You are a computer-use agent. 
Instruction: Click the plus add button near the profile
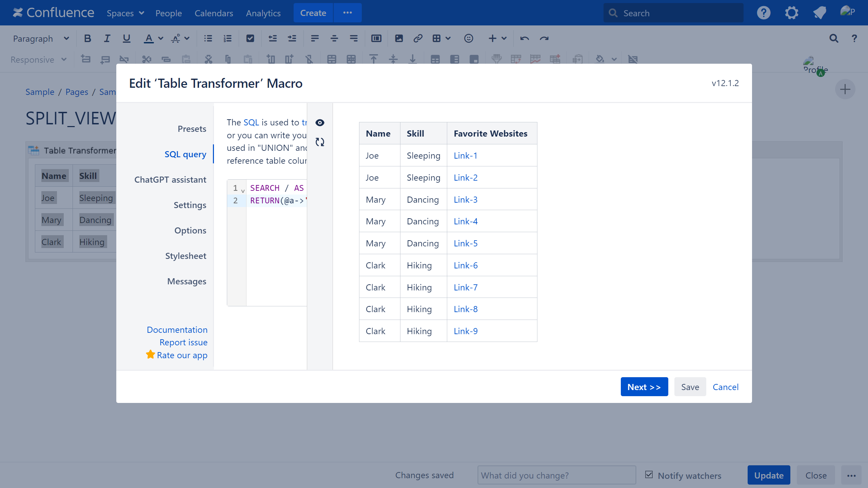click(x=845, y=89)
